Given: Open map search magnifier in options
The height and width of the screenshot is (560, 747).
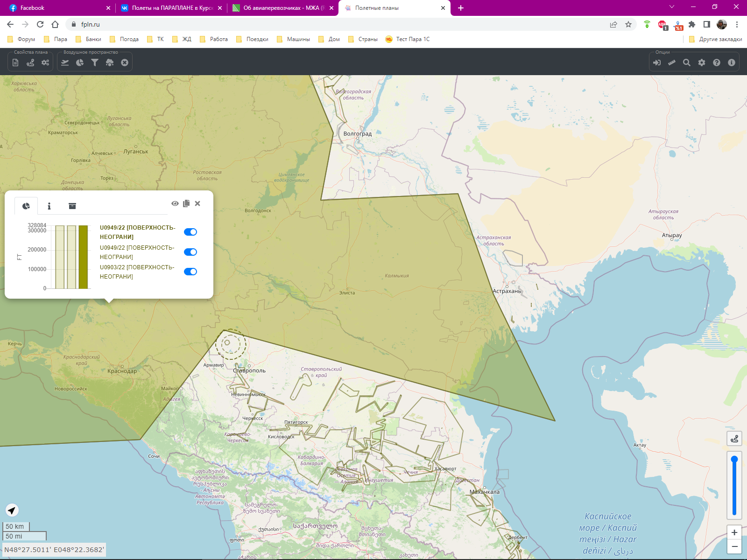Looking at the screenshot, I should tap(687, 63).
